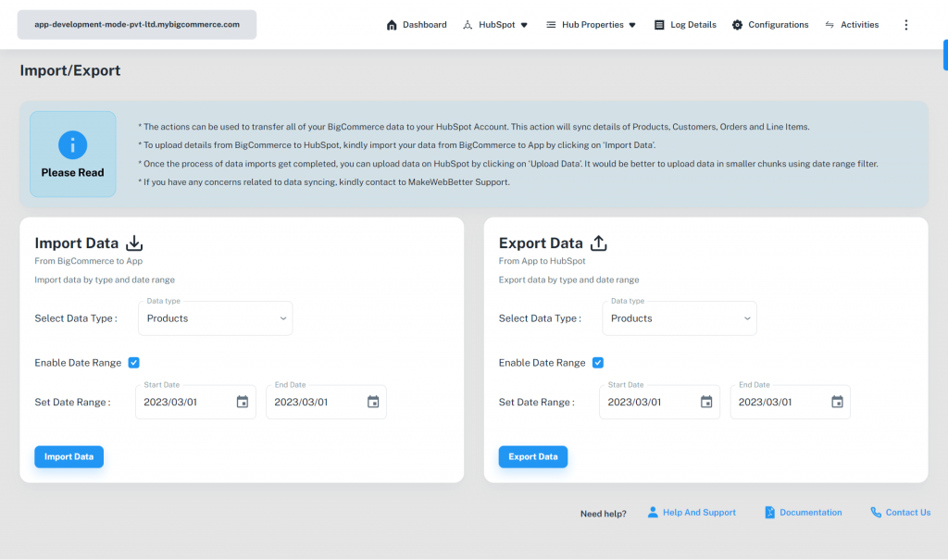Uncheck Enable Date Range in Import Data
Image resolution: width=948 pixels, height=560 pixels.
click(x=133, y=363)
